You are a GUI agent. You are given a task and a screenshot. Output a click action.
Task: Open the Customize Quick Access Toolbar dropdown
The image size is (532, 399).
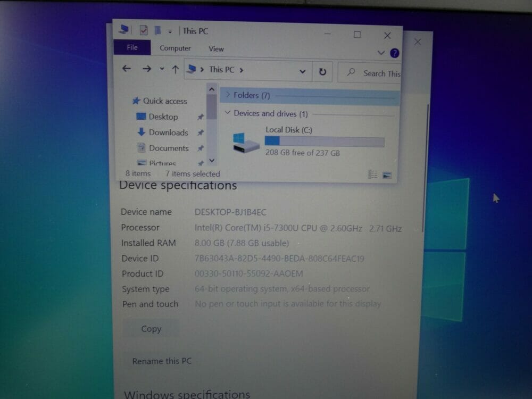click(170, 31)
